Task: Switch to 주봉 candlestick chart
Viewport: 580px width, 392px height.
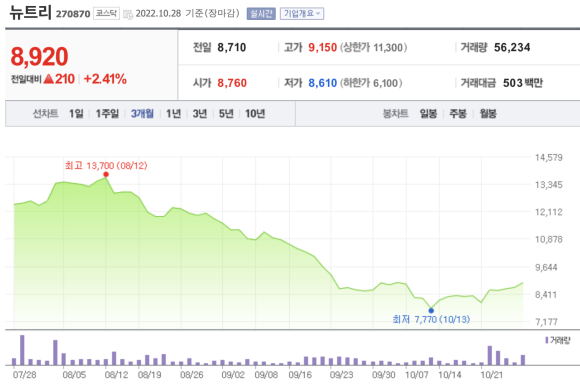Action: click(x=458, y=114)
